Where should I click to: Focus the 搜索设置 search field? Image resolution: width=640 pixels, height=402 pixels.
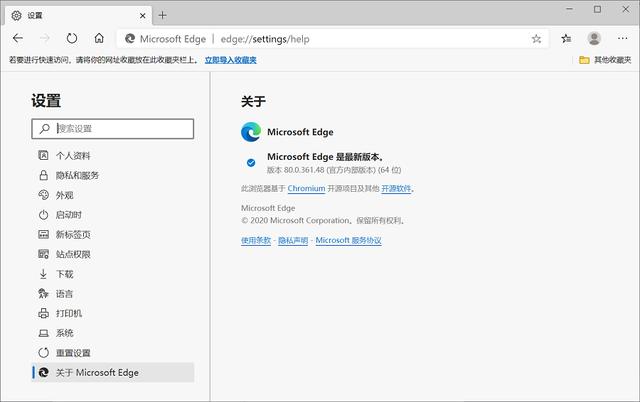[x=113, y=129]
